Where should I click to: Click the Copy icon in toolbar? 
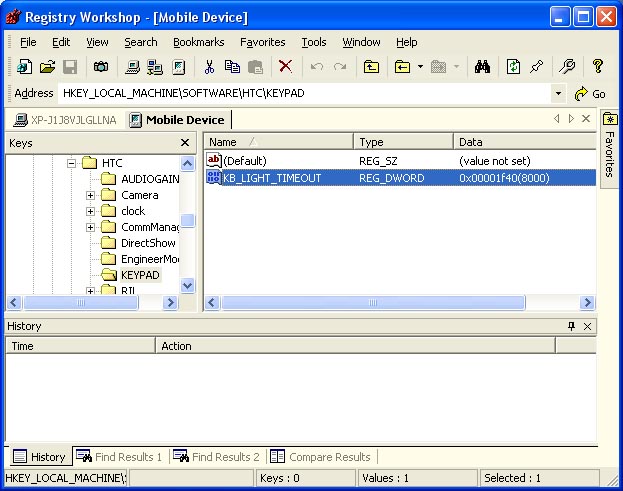tap(232, 67)
